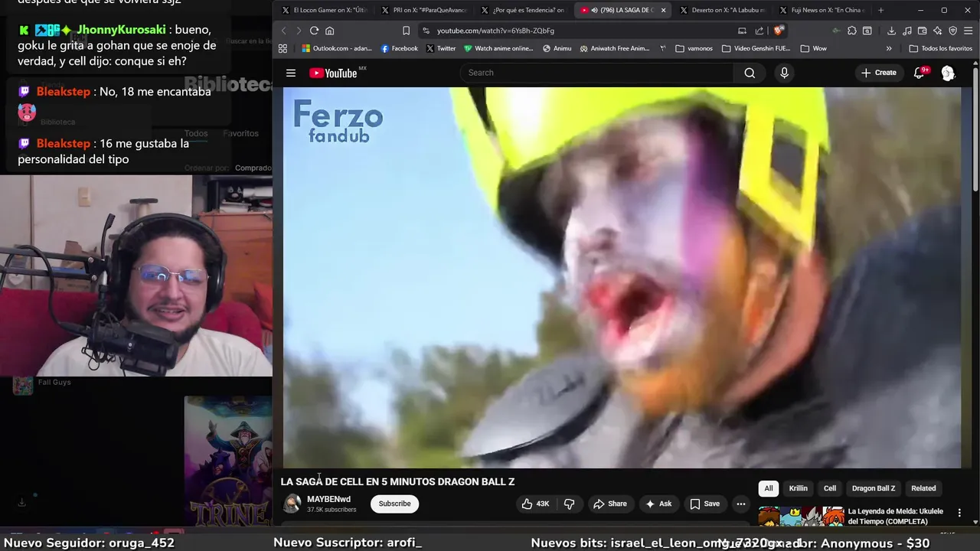980x551 pixels.
Task: Select the Krillin filter chip
Action: 798,488
